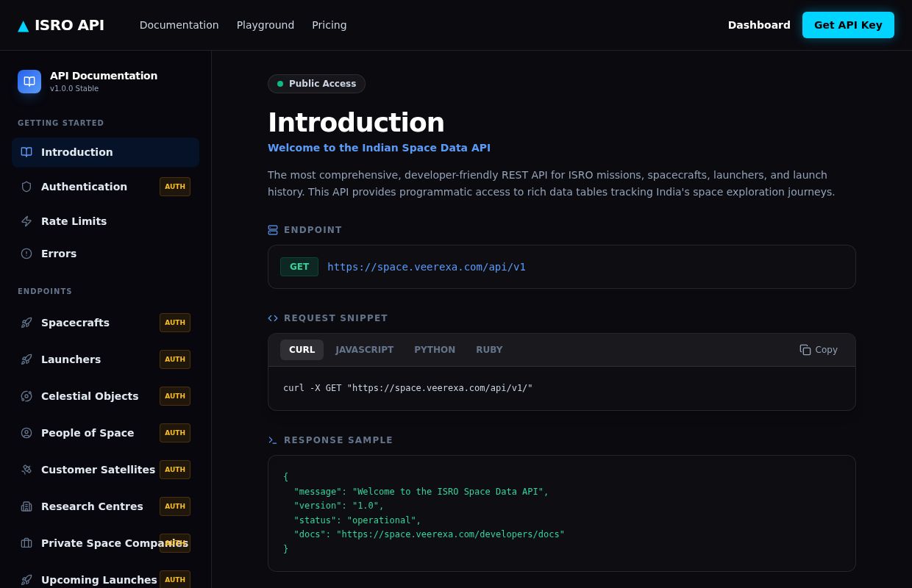Image resolution: width=912 pixels, height=588 pixels.
Task: Open the Rate Limits sidebar item
Action: 105,221
